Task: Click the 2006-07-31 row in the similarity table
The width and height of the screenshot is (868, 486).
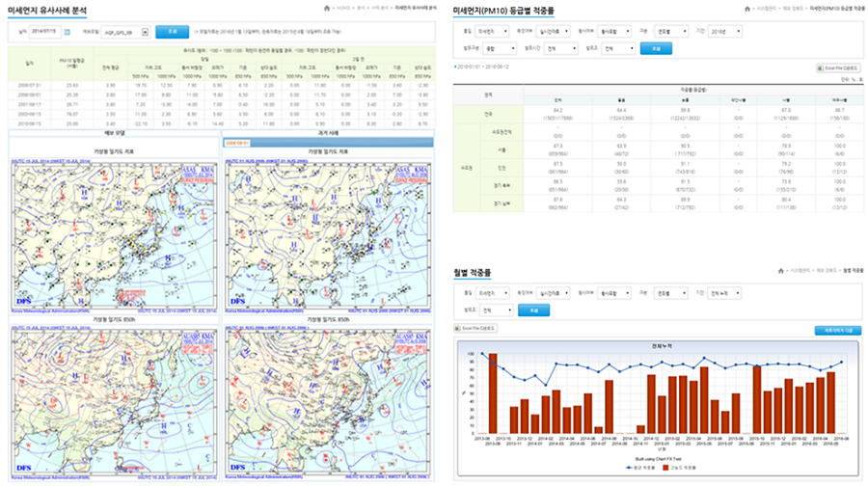Action: (222, 85)
